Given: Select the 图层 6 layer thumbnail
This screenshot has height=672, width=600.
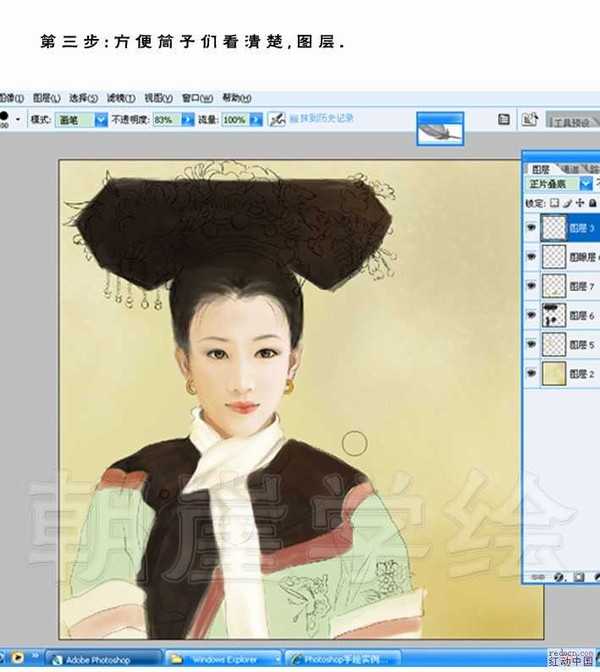Looking at the screenshot, I should (553, 315).
